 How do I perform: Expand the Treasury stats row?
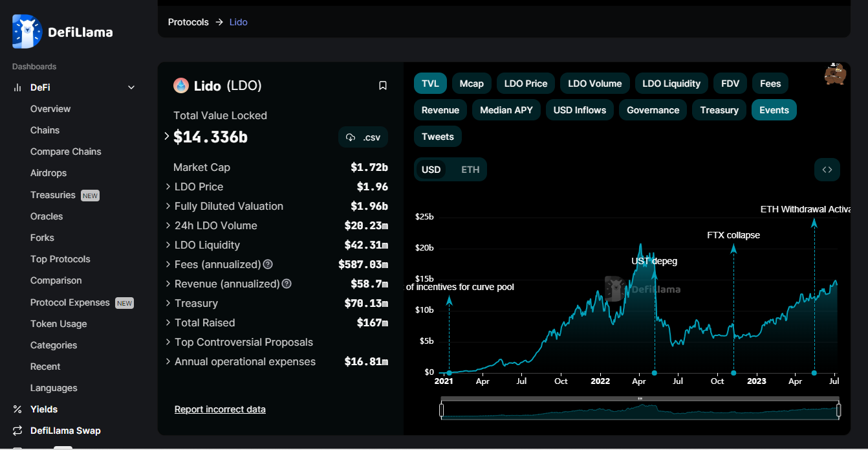click(x=168, y=303)
